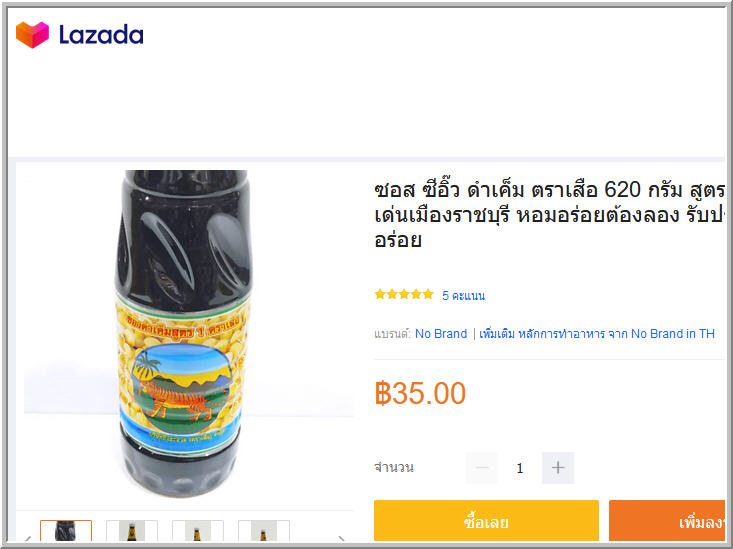Click the ฿35.00 price text

(420, 393)
